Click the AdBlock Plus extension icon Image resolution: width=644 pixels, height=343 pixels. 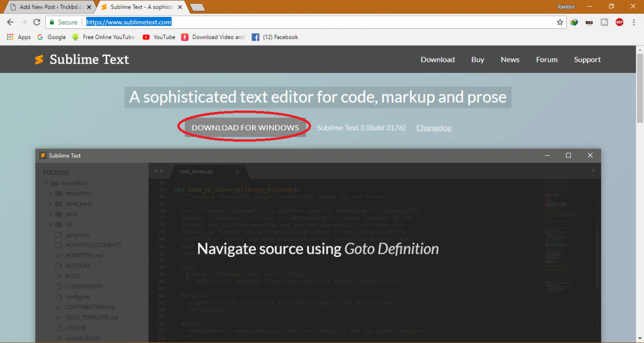[x=619, y=22]
